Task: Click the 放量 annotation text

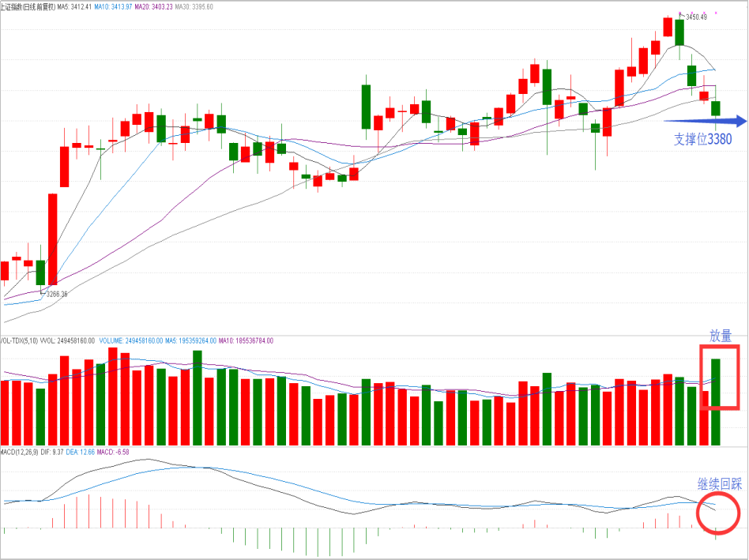Action: pyautogui.click(x=721, y=336)
